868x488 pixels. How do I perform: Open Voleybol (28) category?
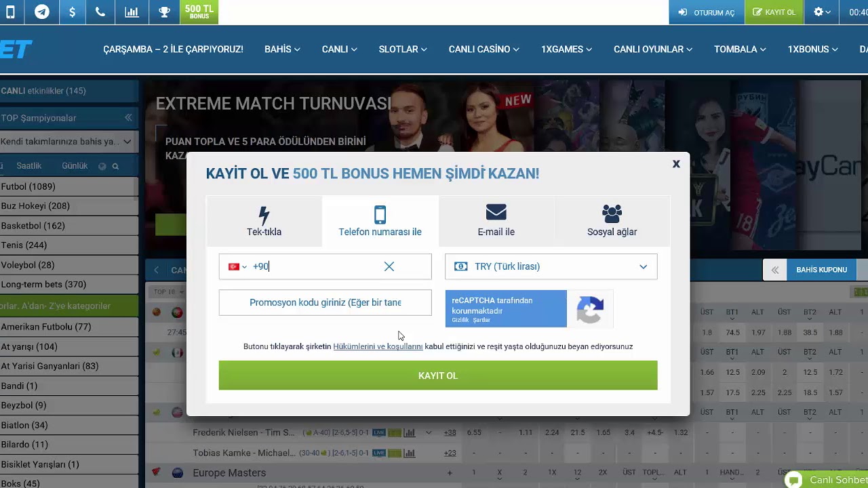(68, 265)
